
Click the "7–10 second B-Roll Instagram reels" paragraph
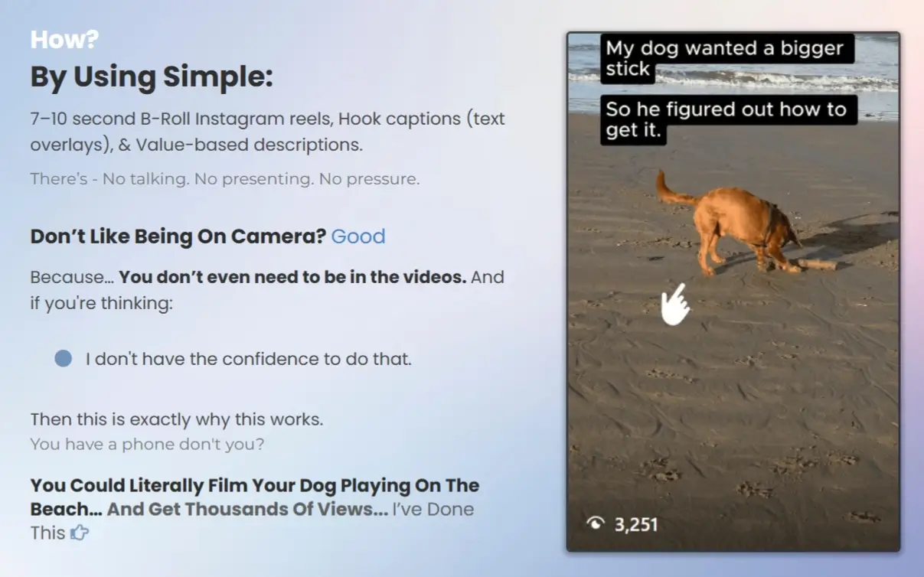tap(267, 132)
